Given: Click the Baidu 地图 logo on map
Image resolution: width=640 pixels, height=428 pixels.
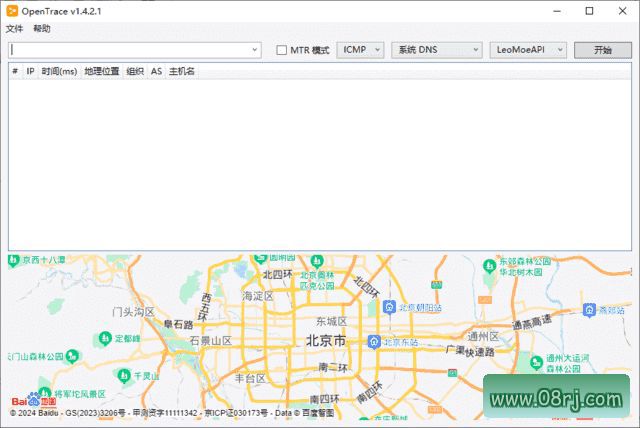Looking at the screenshot, I should pos(34,400).
